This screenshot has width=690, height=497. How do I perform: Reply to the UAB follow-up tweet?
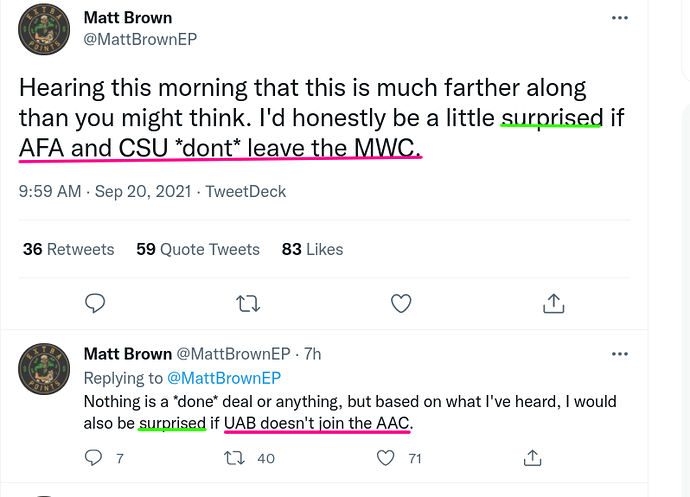[x=93, y=458]
